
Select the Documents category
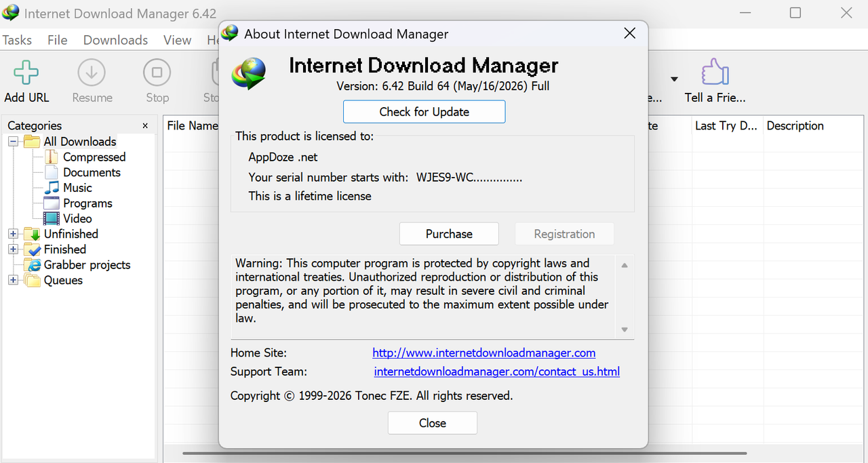click(92, 172)
